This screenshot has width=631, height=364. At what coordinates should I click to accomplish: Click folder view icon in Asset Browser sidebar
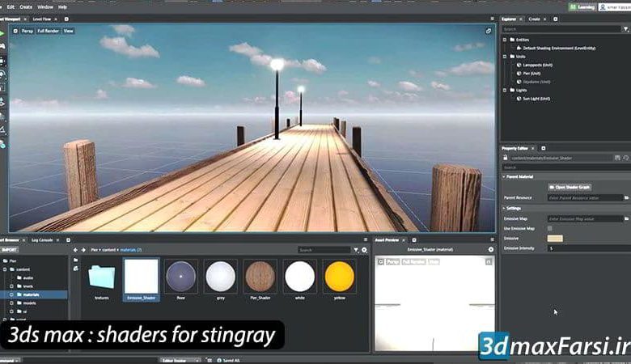point(76,260)
